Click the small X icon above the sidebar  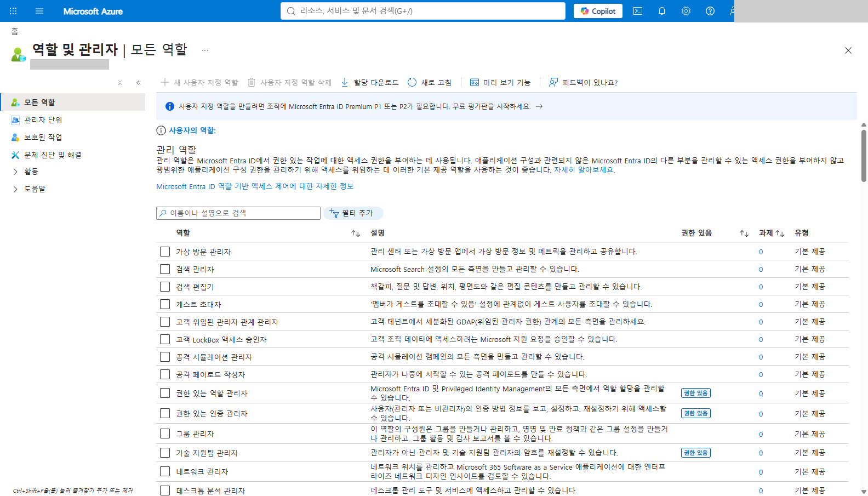(120, 83)
